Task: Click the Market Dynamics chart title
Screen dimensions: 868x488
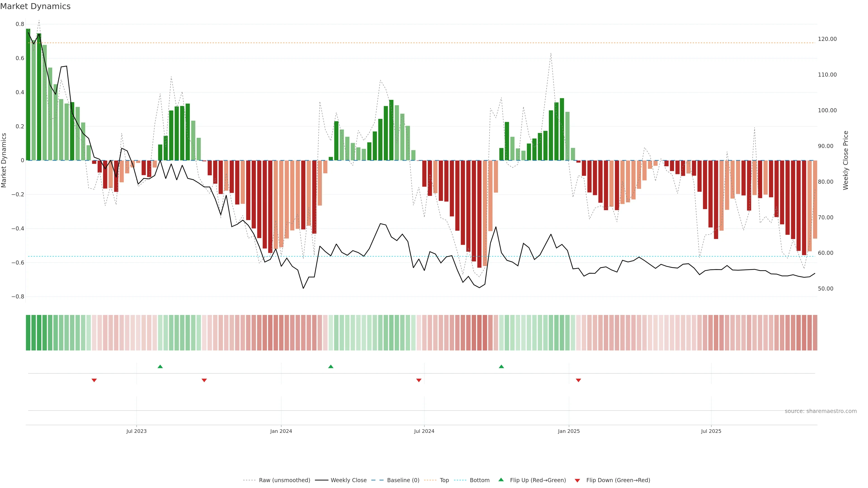Action: click(x=35, y=6)
